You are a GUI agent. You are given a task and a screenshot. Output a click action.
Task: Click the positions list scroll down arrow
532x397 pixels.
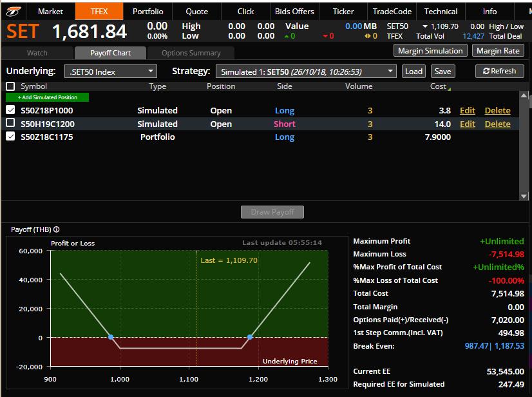coord(524,196)
